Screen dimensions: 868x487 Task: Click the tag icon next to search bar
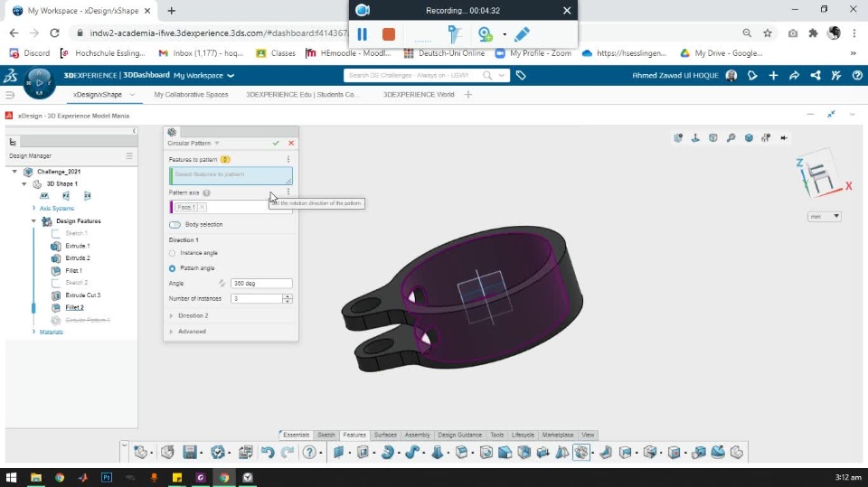[x=521, y=75]
